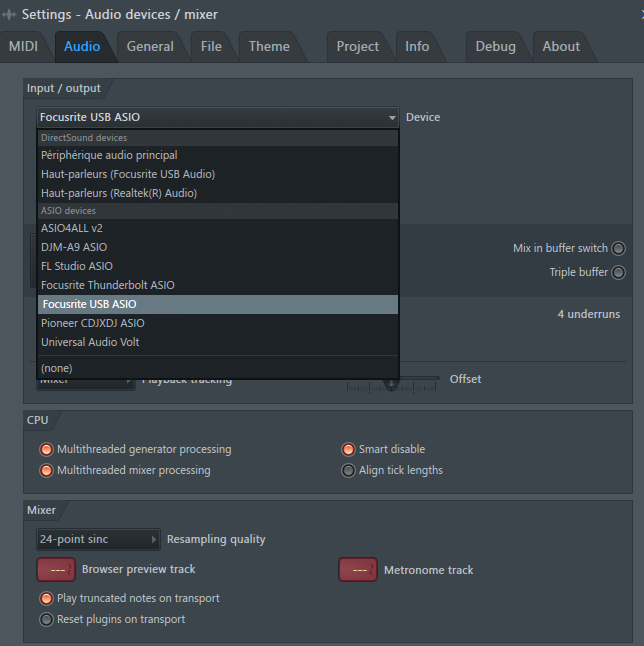Choose Haut-parleurs (Focusrite USB Audio)
This screenshot has height=646, width=644.
tap(218, 174)
